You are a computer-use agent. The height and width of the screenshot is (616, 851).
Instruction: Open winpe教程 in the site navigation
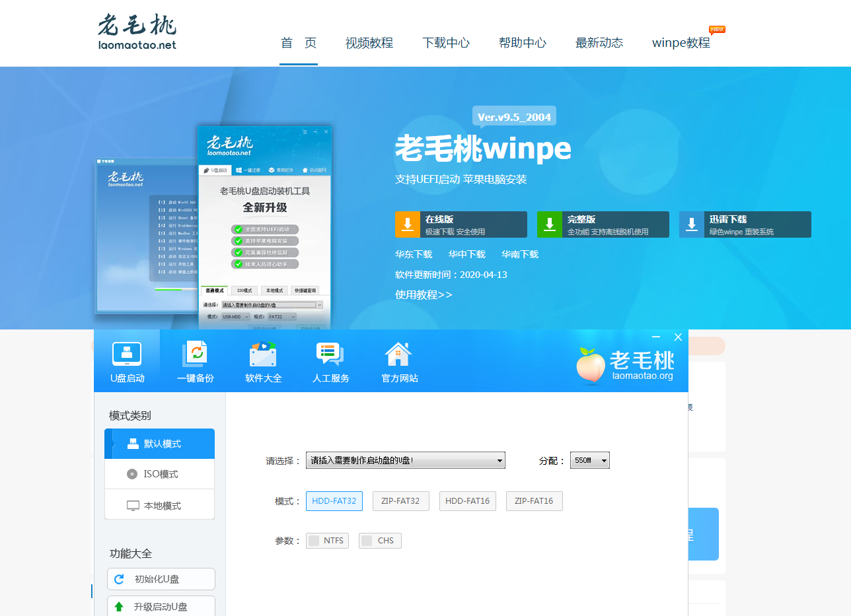pos(681,43)
